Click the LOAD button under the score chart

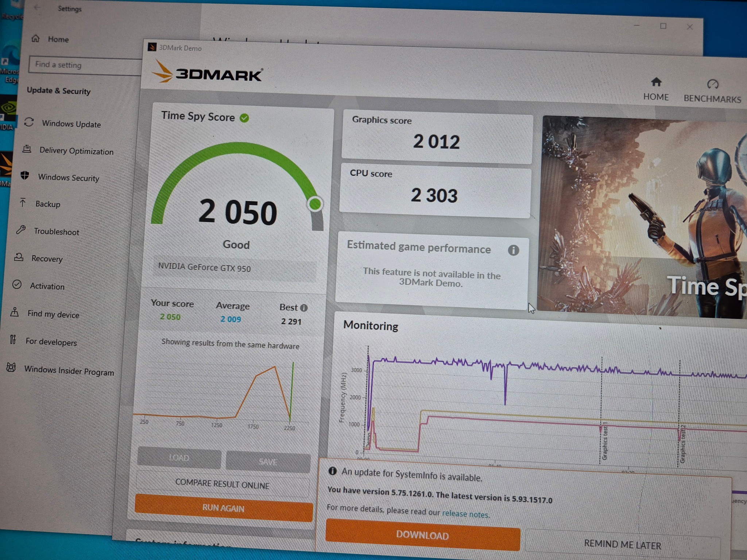click(179, 457)
